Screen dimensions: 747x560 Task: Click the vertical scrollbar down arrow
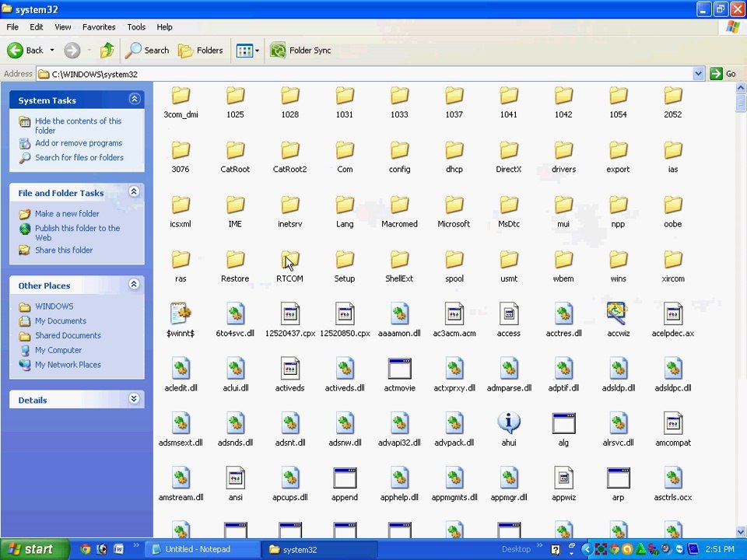(741, 531)
